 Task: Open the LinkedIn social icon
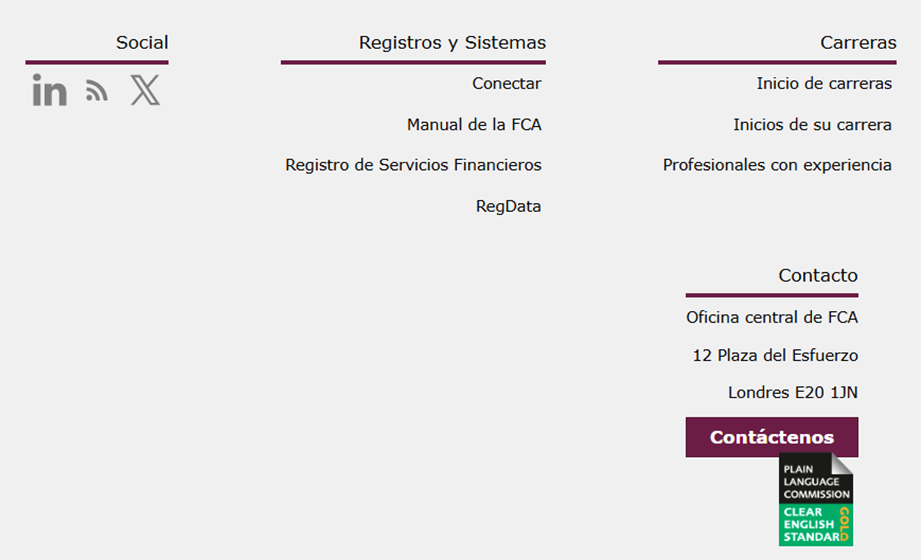coord(49,91)
